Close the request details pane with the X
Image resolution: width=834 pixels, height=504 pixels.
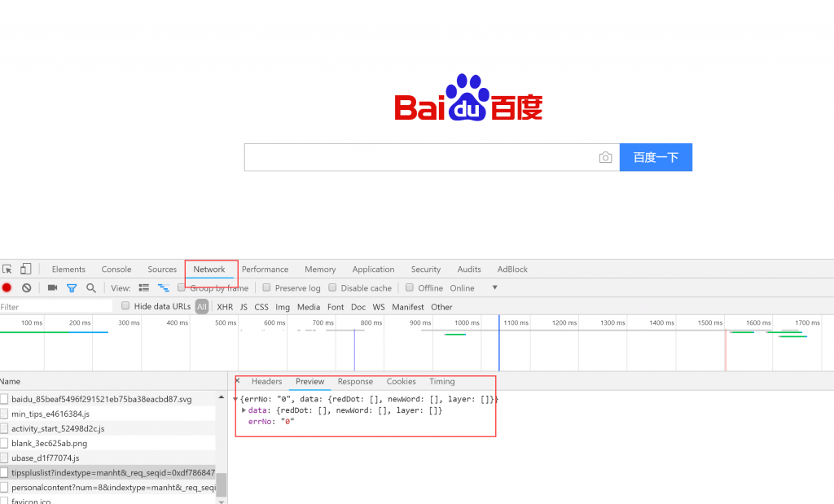click(238, 381)
